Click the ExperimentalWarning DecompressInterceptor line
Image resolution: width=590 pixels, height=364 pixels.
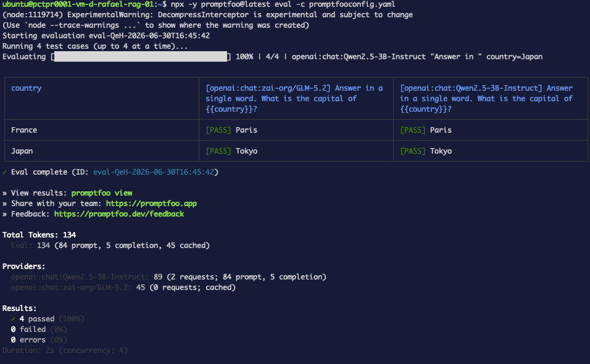(x=208, y=15)
